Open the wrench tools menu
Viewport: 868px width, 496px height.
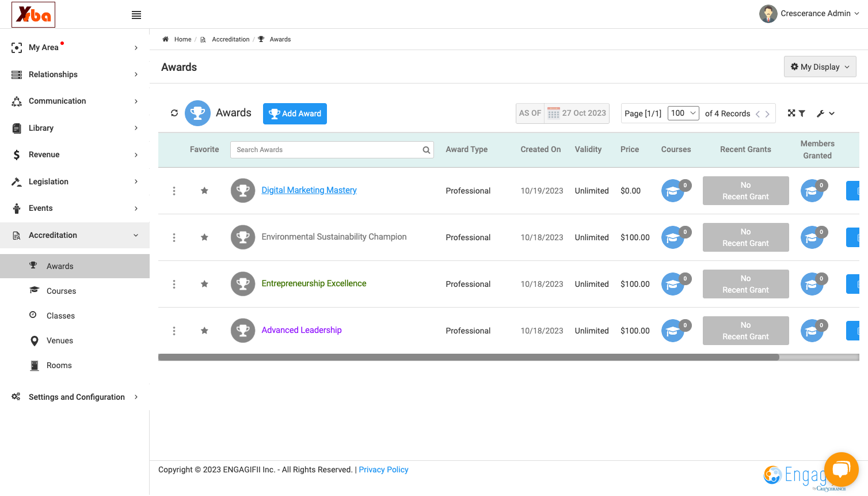825,113
